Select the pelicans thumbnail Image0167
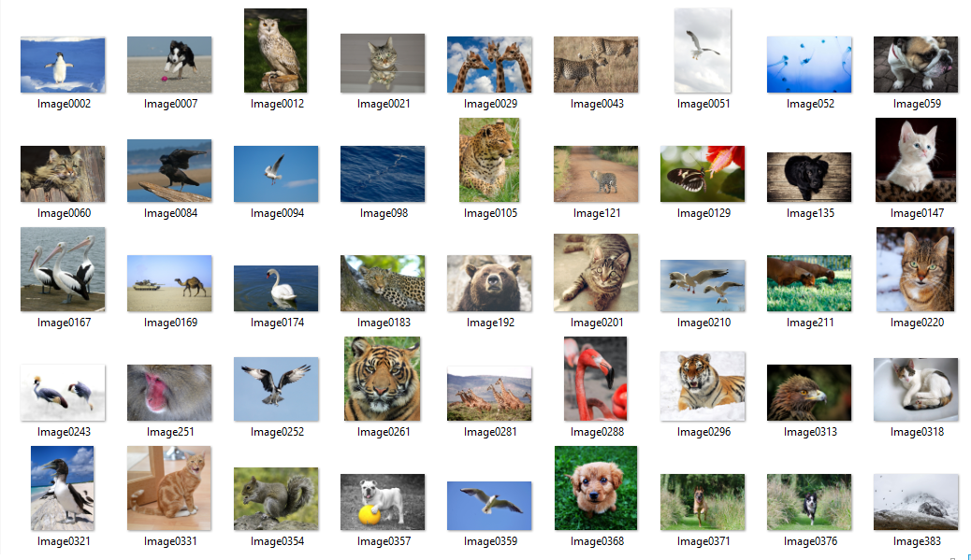The width and height of the screenshot is (971, 560). pos(63,269)
